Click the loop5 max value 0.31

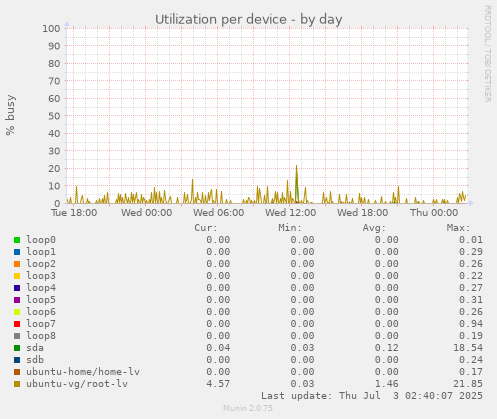(471, 300)
